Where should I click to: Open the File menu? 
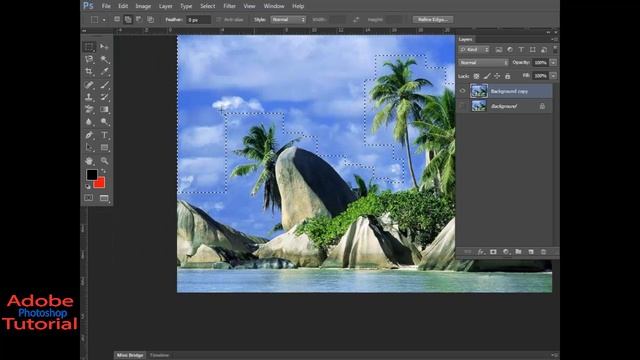[106, 6]
